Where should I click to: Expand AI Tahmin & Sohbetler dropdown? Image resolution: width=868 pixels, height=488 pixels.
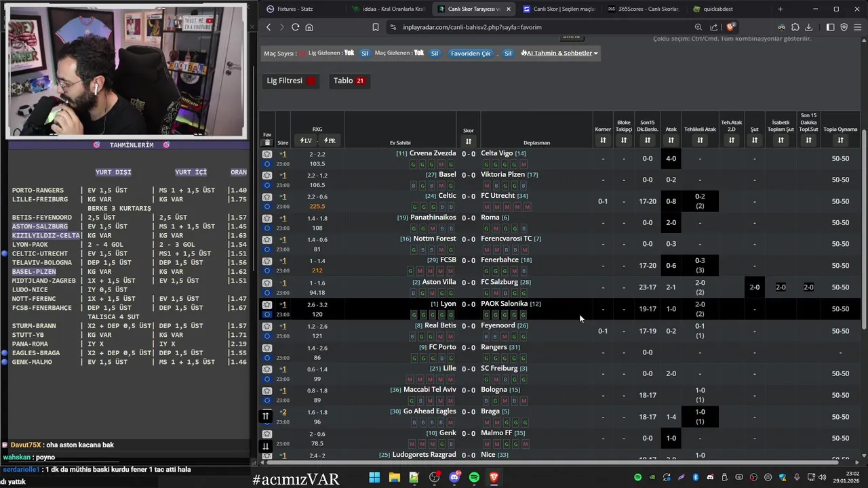click(x=559, y=53)
